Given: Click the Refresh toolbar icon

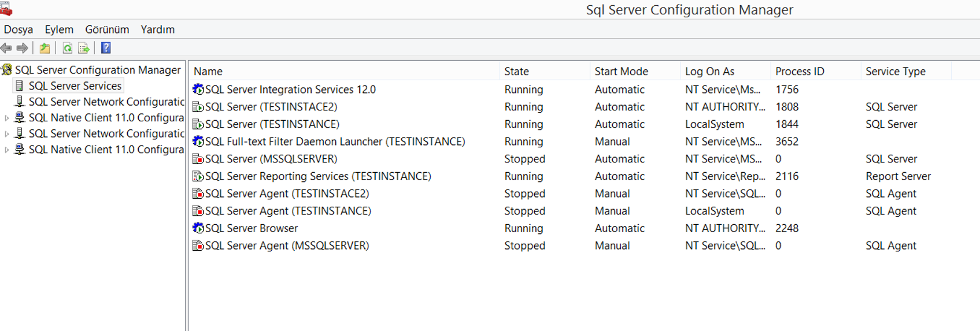Looking at the screenshot, I should pos(67,48).
